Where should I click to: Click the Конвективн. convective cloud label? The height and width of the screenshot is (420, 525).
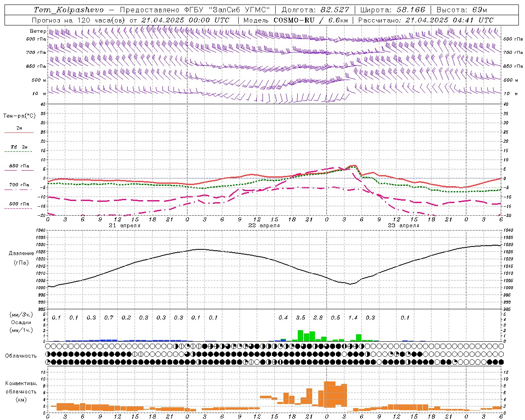21,383
